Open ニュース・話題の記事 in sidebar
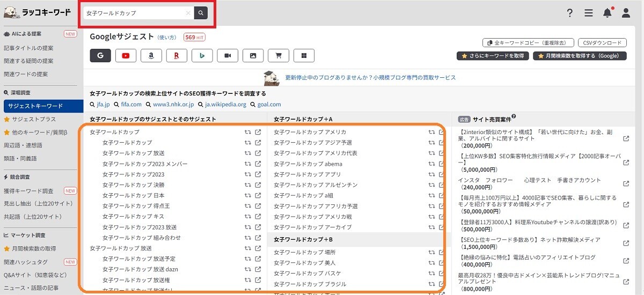644x295 pixels. pyautogui.click(x=31, y=288)
